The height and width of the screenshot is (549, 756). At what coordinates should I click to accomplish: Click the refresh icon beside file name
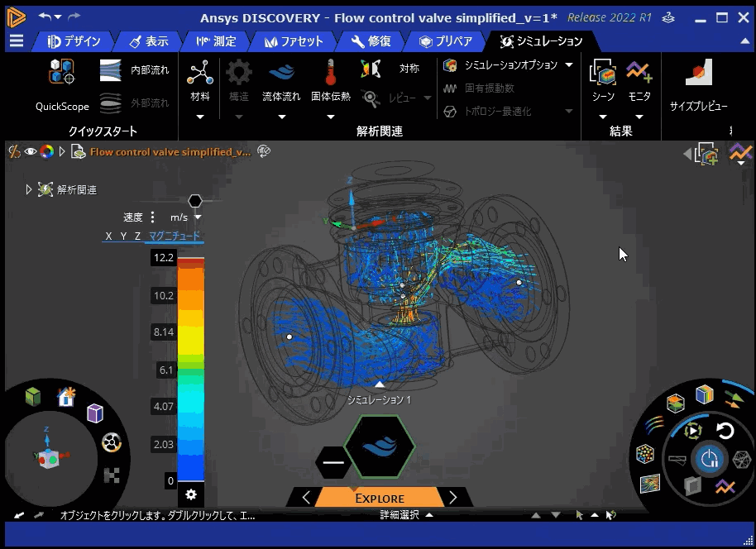[x=264, y=151]
